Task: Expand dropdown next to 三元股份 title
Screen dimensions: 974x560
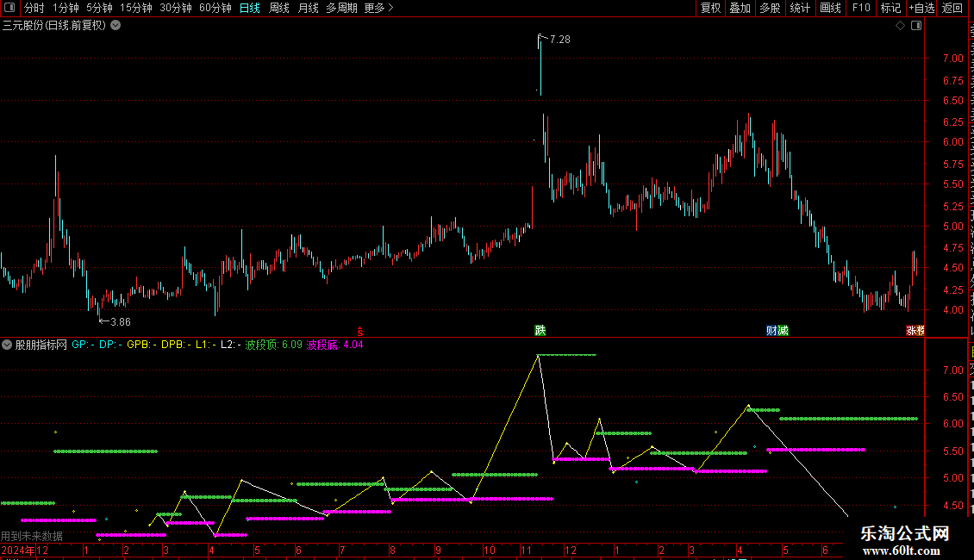Action: click(x=116, y=26)
